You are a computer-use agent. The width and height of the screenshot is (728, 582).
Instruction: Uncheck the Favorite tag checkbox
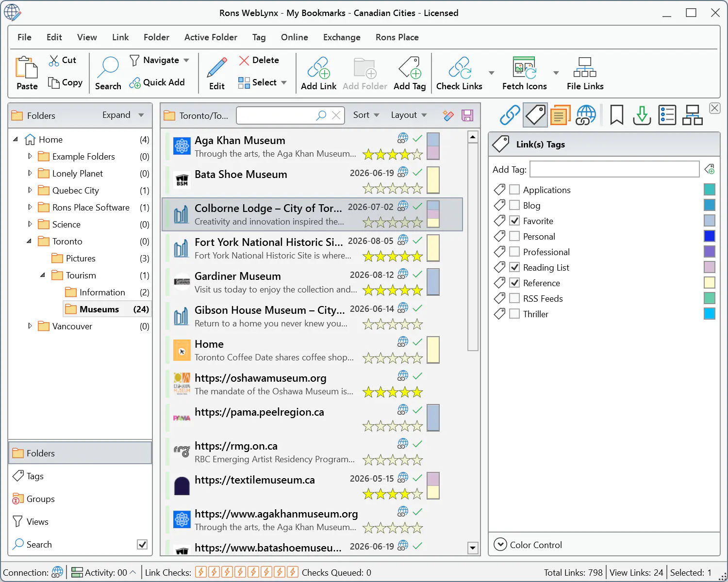pos(514,221)
